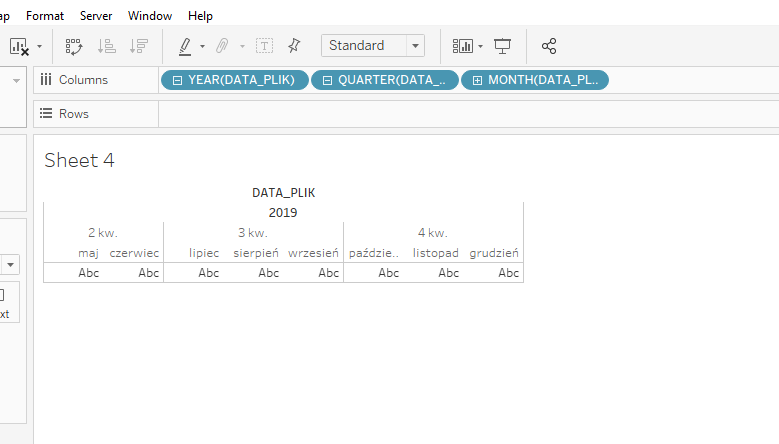
Task: Expand the MONTH(DATA_PLIK) pill plus sign
Action: coord(477,80)
